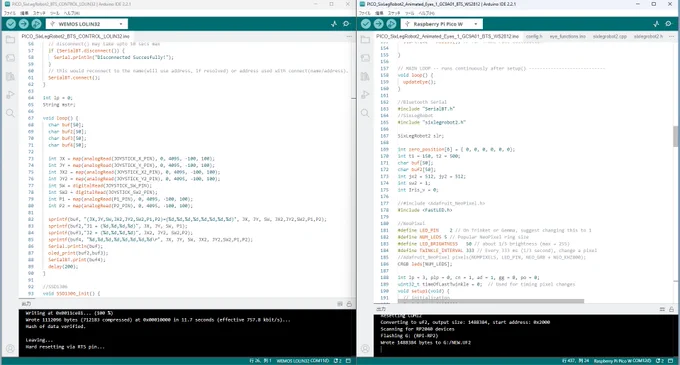Clear output icon in right window output panel

[662, 309]
